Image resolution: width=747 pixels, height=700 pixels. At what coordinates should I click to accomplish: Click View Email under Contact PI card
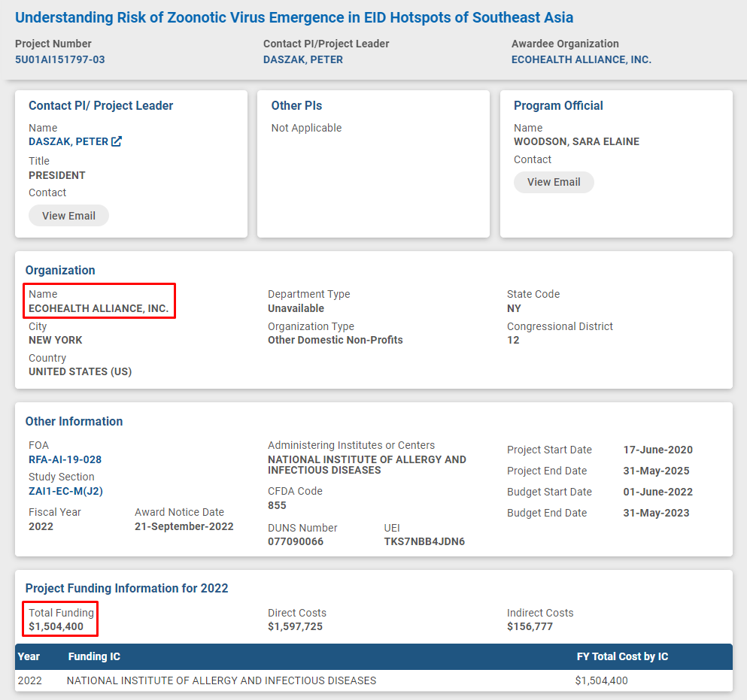click(x=68, y=216)
